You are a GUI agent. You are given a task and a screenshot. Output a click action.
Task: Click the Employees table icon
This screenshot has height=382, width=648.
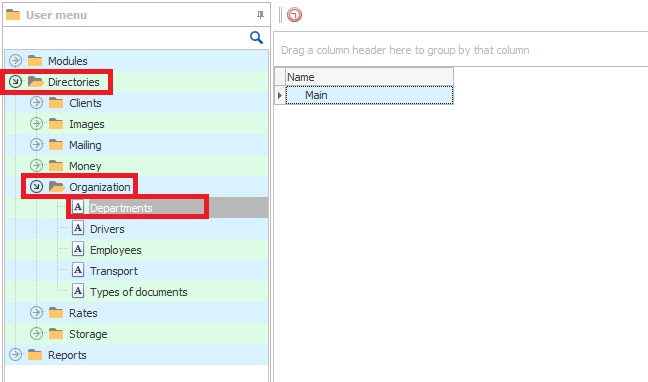(78, 249)
